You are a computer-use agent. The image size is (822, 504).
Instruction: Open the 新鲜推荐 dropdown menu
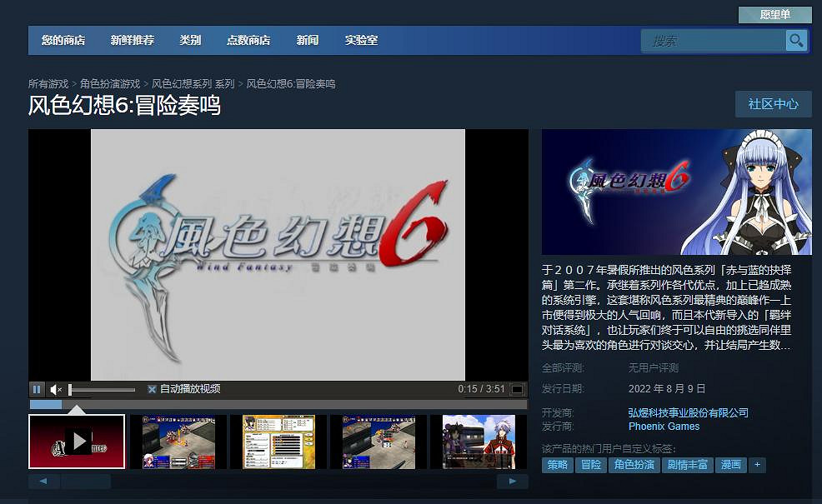(132, 40)
